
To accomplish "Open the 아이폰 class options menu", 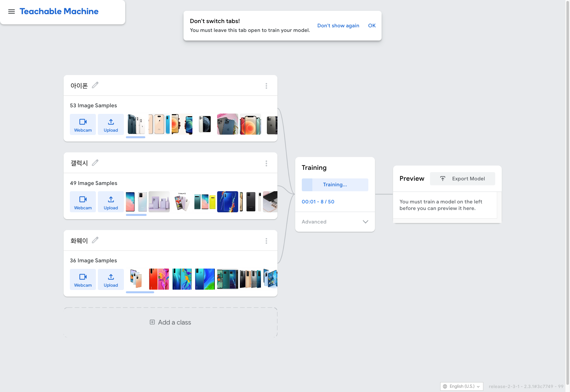I will tap(266, 86).
